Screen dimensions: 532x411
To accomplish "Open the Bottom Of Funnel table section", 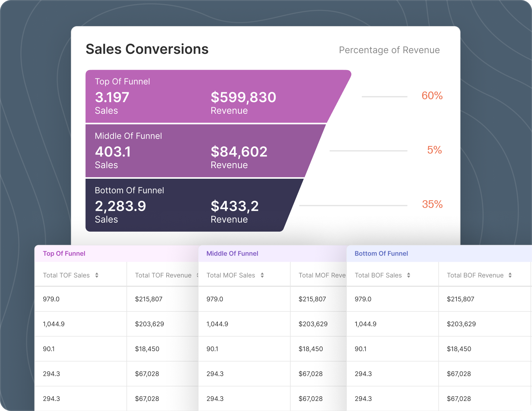I will point(381,253).
